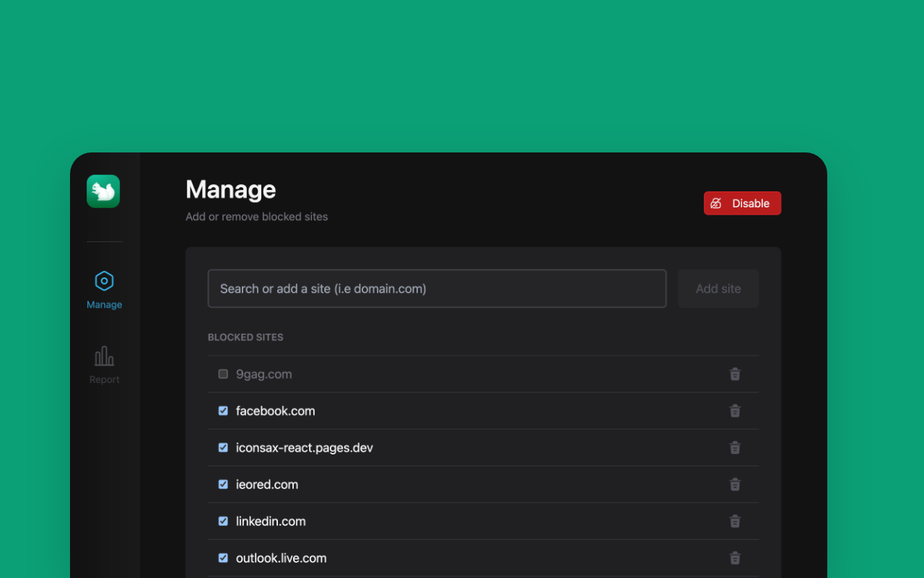Click the Disable button
This screenshot has height=578, width=924.
coord(742,203)
